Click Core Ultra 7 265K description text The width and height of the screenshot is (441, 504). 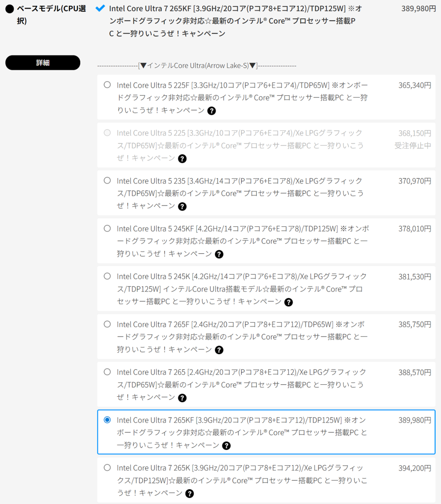click(x=242, y=480)
